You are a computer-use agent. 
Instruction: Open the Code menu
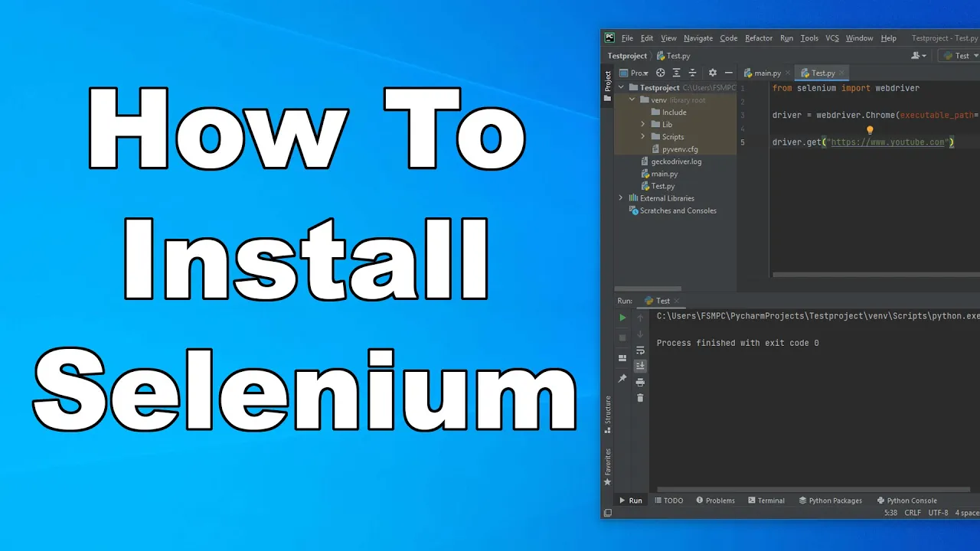pyautogui.click(x=729, y=38)
